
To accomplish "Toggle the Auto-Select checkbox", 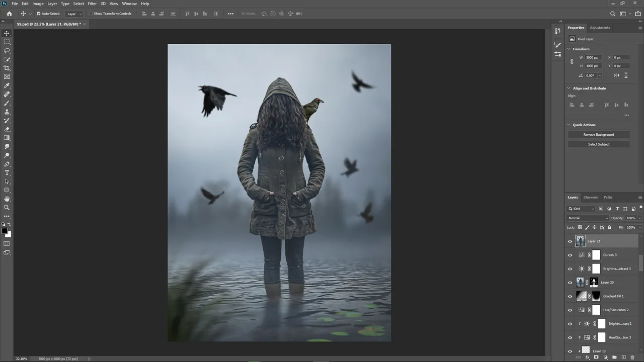I will coord(38,14).
